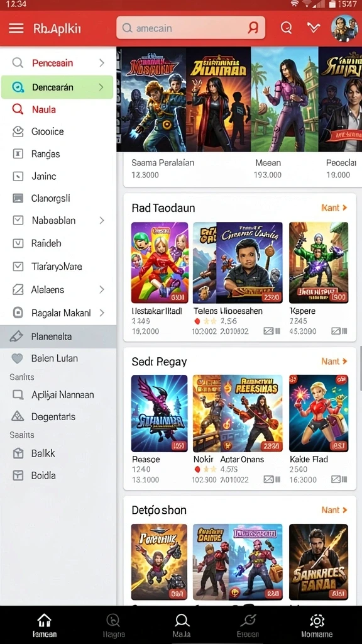
Task: Toggle the TiararyoMare checkbox icon
Action: pos(18,267)
